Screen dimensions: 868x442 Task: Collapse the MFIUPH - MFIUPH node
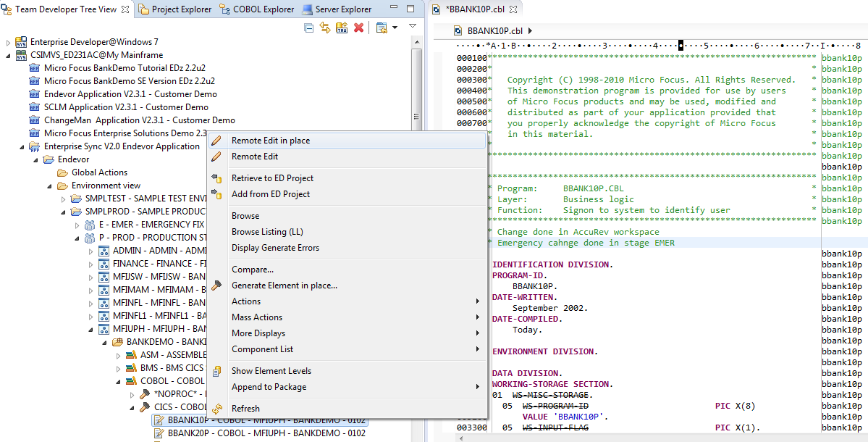click(x=91, y=329)
